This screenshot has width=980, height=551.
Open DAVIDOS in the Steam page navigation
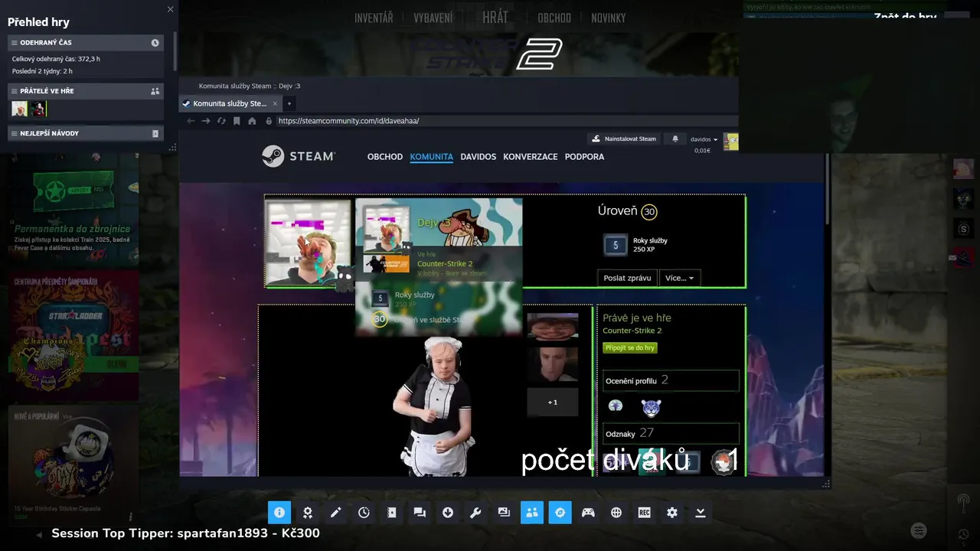pyautogui.click(x=479, y=156)
